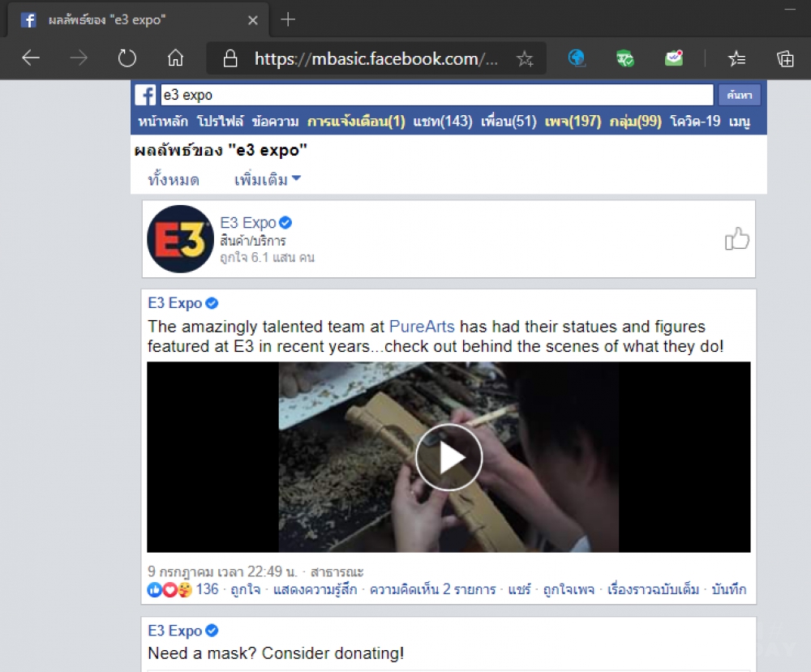This screenshot has width=811, height=672.
Task: Open the browser home page icon
Action: click(175, 58)
